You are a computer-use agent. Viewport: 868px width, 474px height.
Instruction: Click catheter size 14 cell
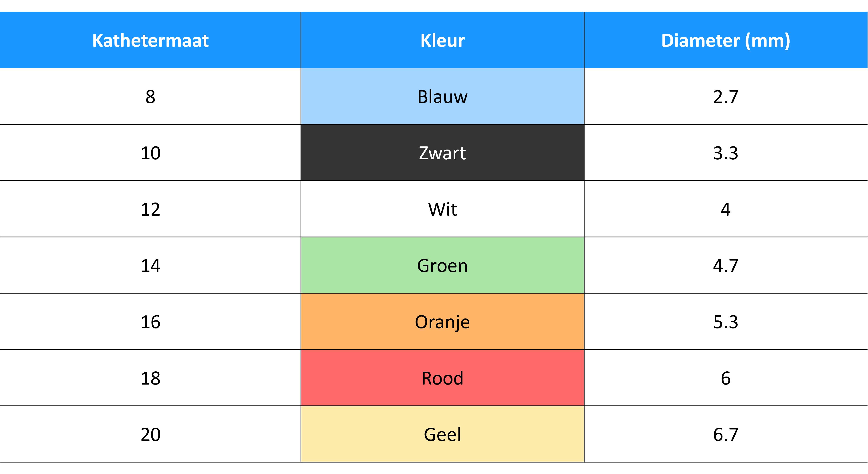click(x=150, y=265)
